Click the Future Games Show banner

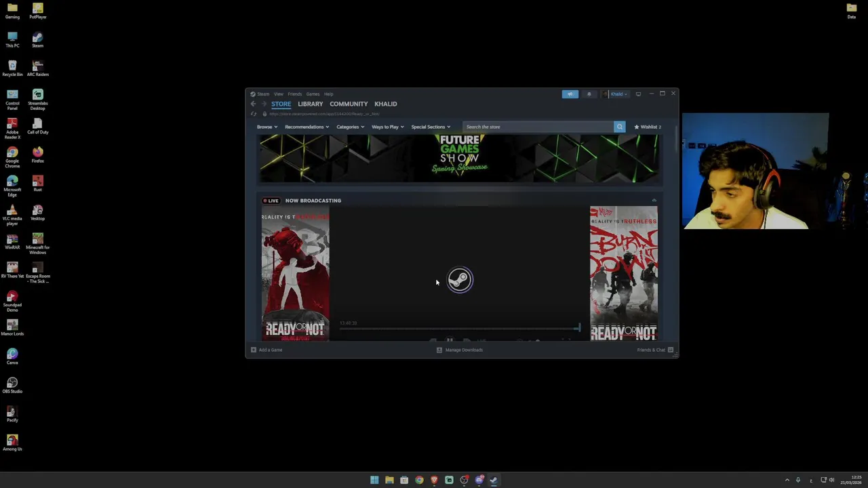pyautogui.click(x=459, y=159)
